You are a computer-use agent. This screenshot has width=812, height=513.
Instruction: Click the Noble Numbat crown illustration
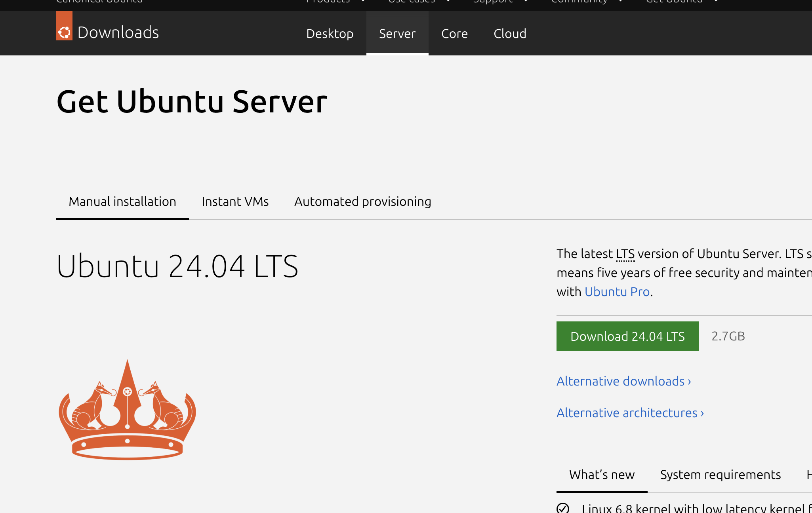127,410
